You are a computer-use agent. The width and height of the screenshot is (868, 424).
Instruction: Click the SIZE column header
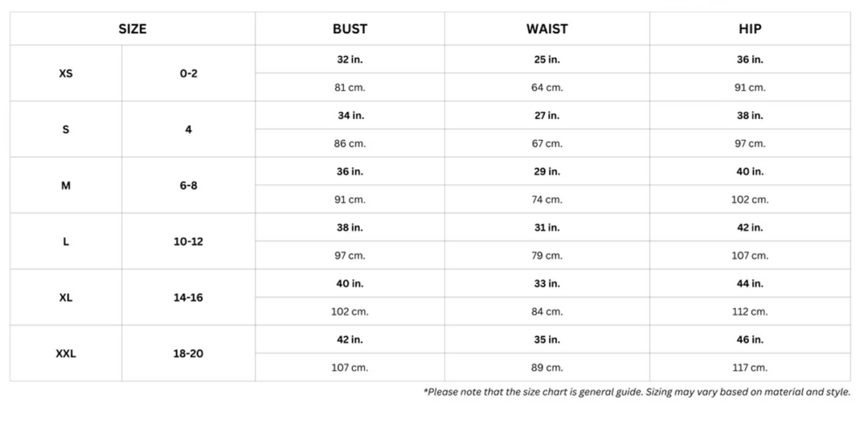point(133,29)
